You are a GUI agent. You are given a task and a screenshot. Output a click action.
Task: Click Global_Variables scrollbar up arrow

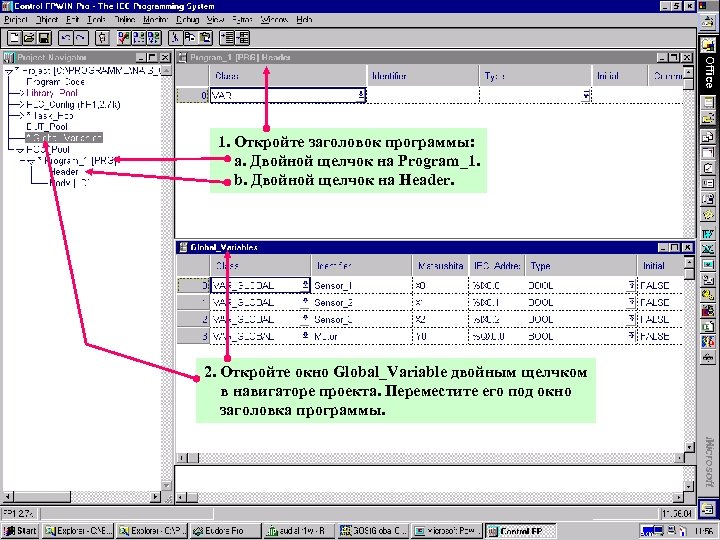click(688, 262)
